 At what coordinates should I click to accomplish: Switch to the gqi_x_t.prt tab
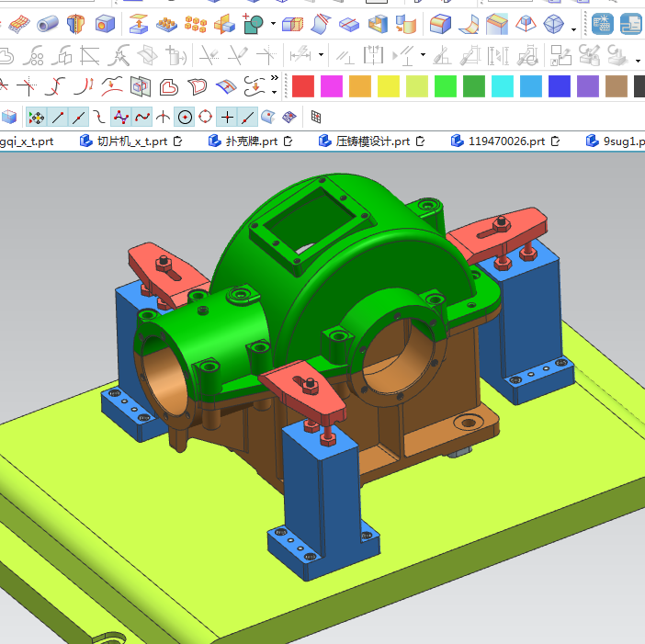tap(27, 141)
